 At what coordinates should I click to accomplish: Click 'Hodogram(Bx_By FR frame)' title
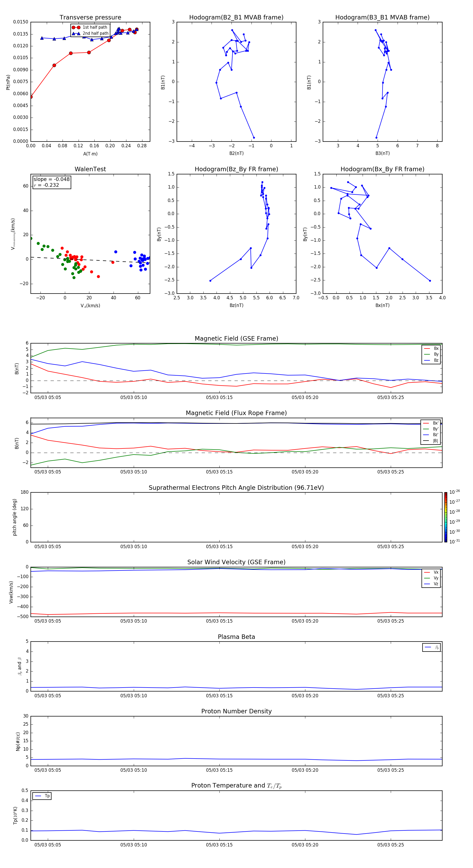coord(382,169)
